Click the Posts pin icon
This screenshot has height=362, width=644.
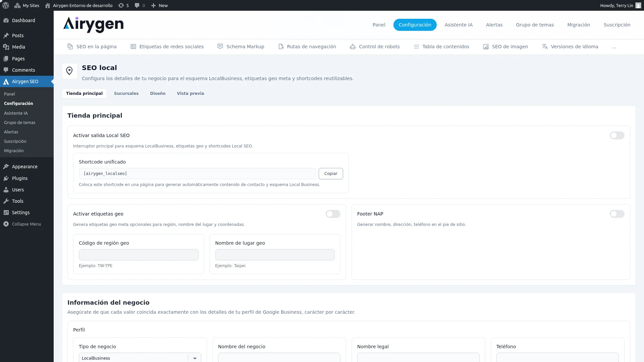pos(6,36)
